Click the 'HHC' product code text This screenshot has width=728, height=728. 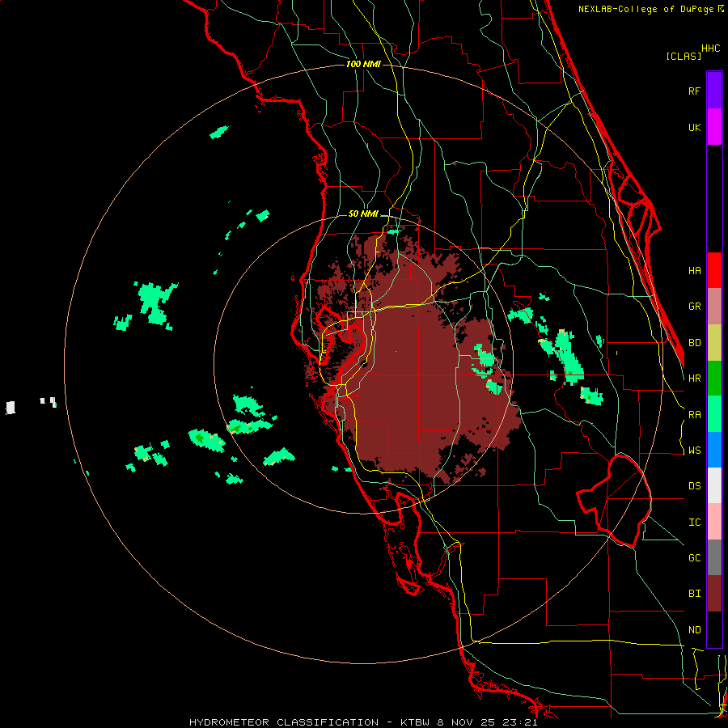[711, 49]
